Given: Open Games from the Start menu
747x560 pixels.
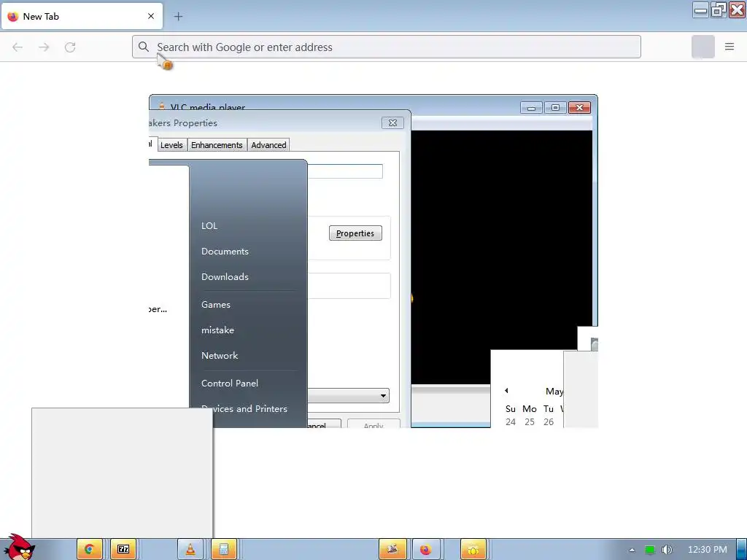Looking at the screenshot, I should coord(216,305).
